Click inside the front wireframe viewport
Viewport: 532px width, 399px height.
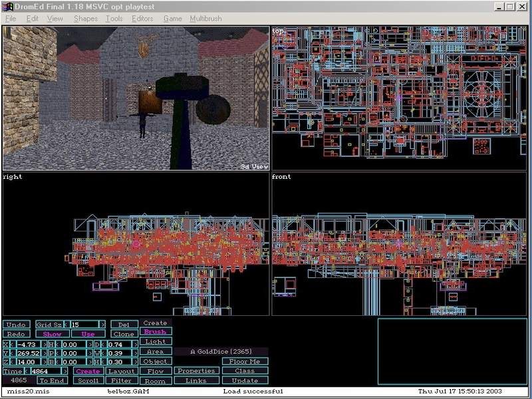(x=400, y=244)
